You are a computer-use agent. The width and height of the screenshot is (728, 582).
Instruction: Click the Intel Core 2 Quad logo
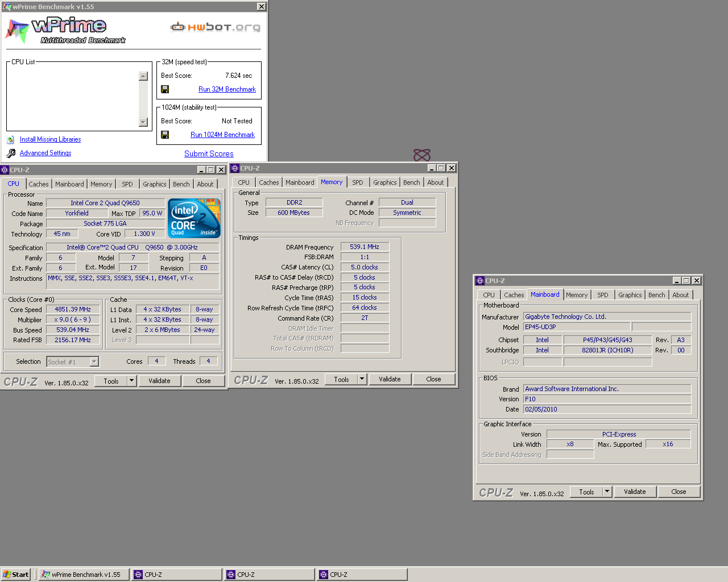(x=194, y=218)
